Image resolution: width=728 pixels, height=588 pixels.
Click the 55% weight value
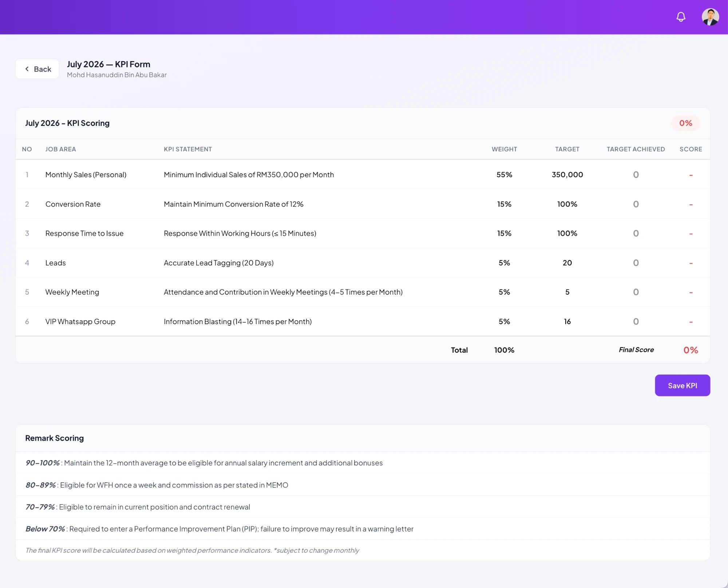tap(504, 175)
